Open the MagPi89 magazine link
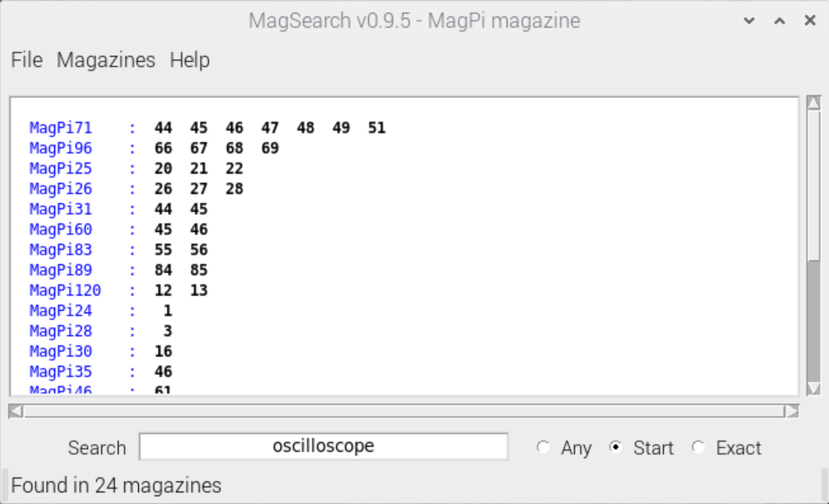The width and height of the screenshot is (829, 504). tap(61, 270)
